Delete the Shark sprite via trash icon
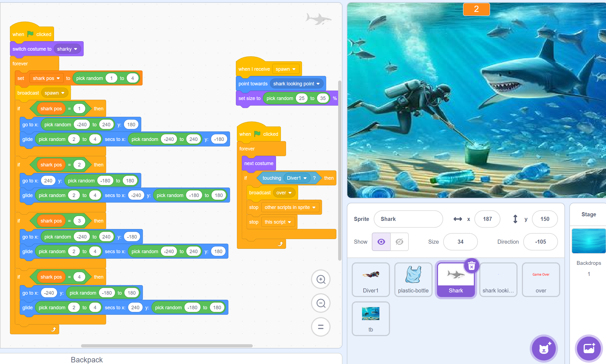Viewport: 606px width, 364px height. coord(472,266)
